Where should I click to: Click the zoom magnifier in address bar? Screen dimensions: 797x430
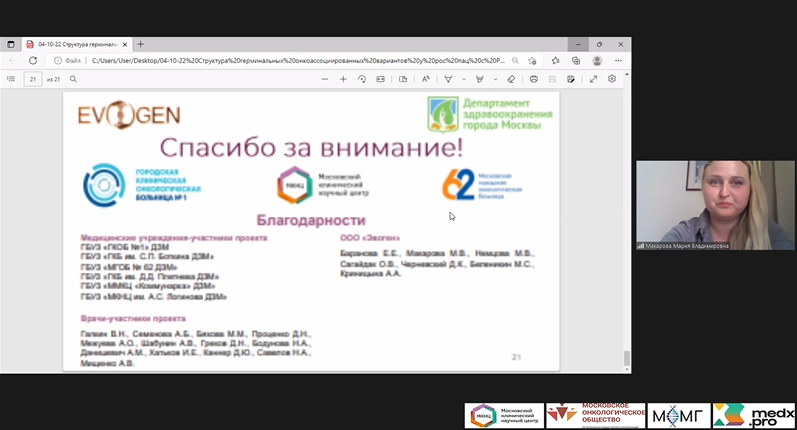tap(515, 60)
